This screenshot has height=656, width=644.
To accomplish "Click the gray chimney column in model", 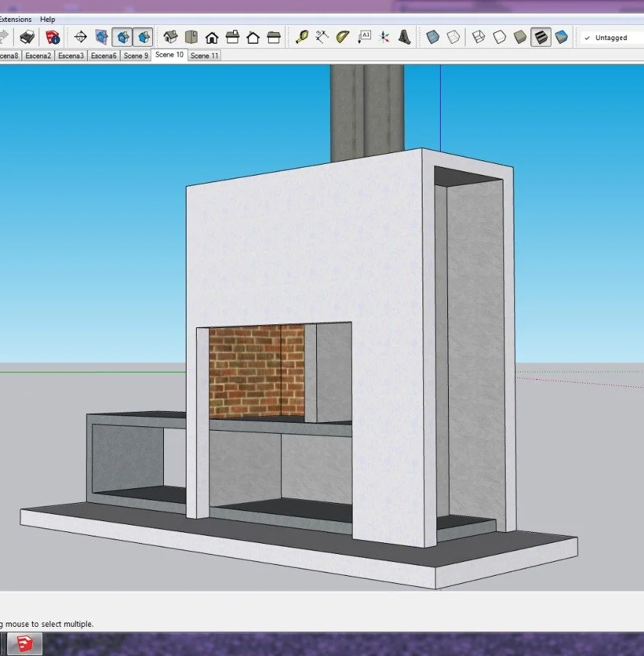I will 367,112.
